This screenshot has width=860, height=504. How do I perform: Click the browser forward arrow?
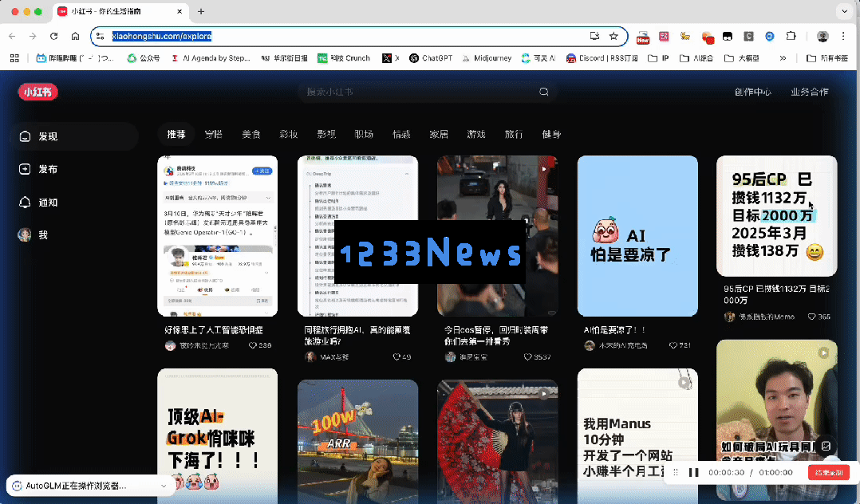click(x=33, y=36)
